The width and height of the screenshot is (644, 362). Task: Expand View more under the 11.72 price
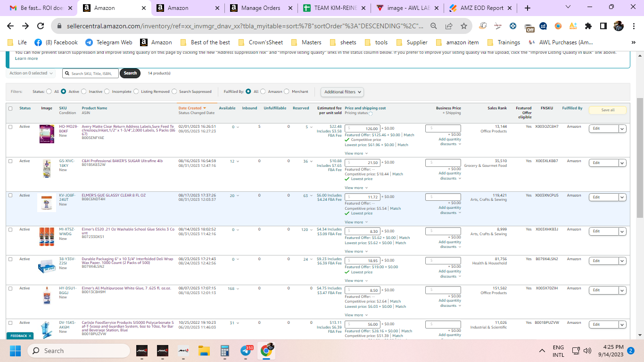[356, 222]
